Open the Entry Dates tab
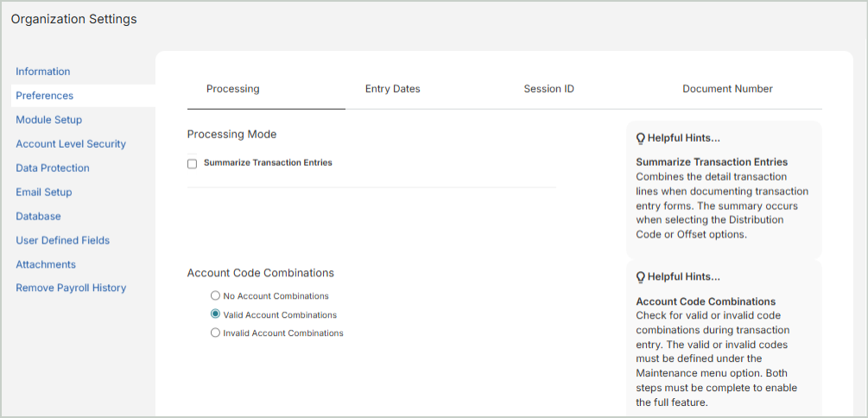Image resolution: width=868 pixels, height=418 pixels. click(x=392, y=89)
